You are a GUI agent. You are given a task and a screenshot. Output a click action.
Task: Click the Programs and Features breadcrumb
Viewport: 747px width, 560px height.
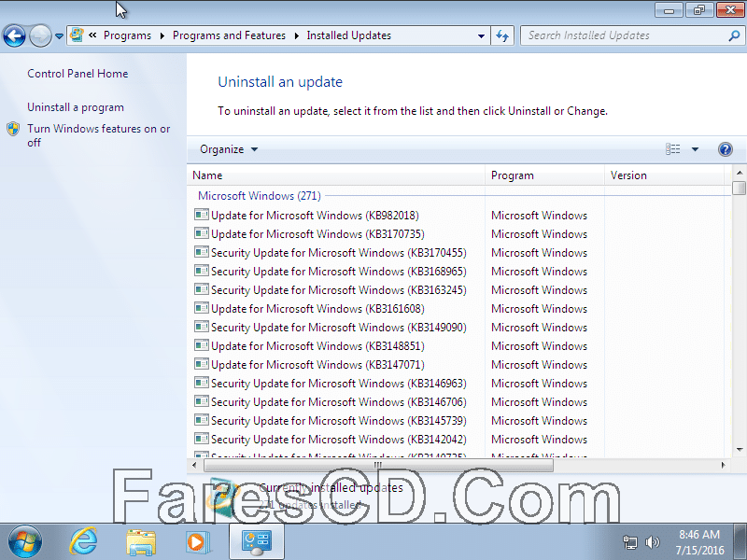(x=229, y=35)
